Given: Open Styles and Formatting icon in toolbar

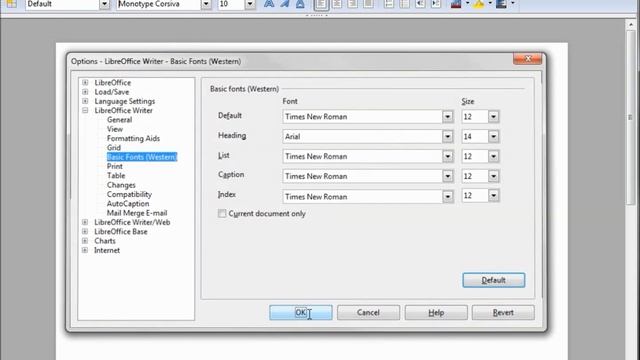Looking at the screenshot, I should click(x=11, y=4).
